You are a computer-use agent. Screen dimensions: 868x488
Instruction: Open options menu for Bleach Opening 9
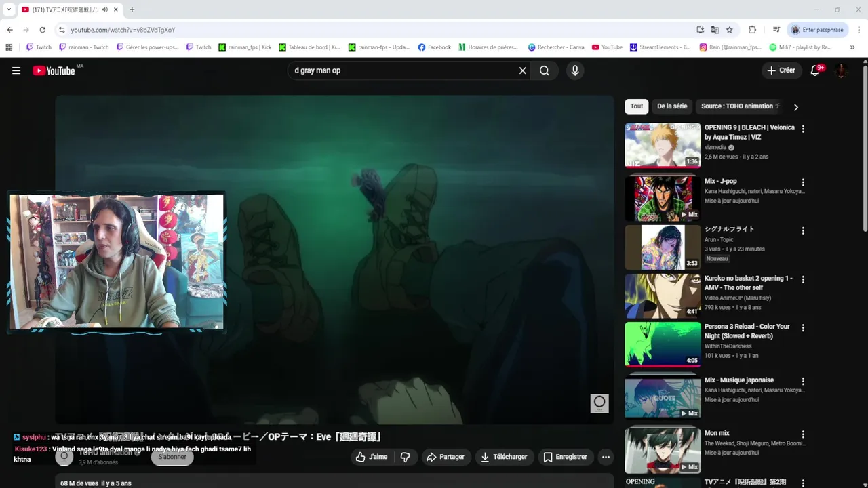click(x=803, y=129)
